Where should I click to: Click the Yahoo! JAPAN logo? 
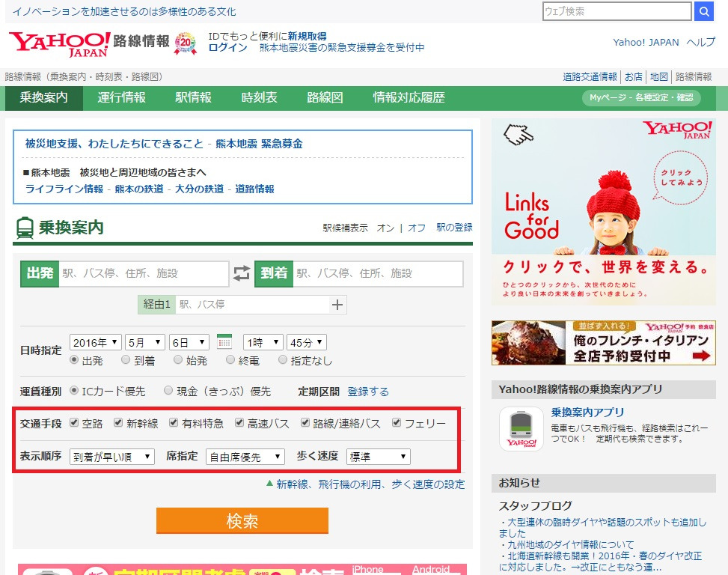pos(59,45)
